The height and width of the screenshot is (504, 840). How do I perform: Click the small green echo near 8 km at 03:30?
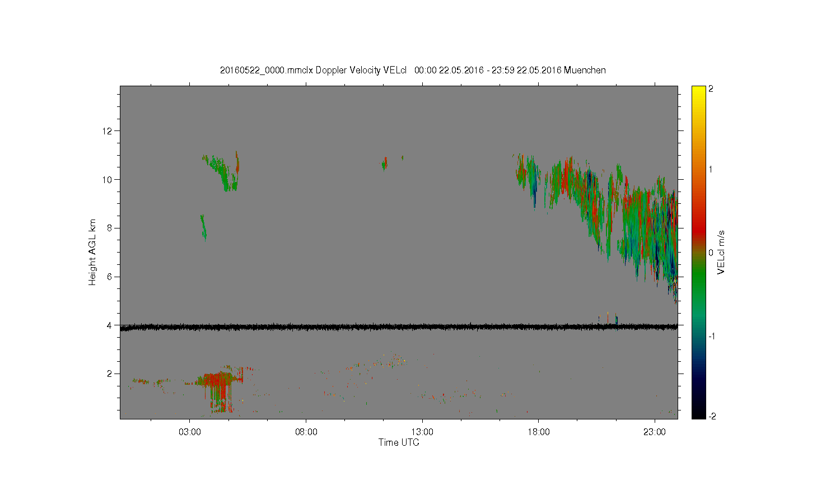tap(203, 227)
